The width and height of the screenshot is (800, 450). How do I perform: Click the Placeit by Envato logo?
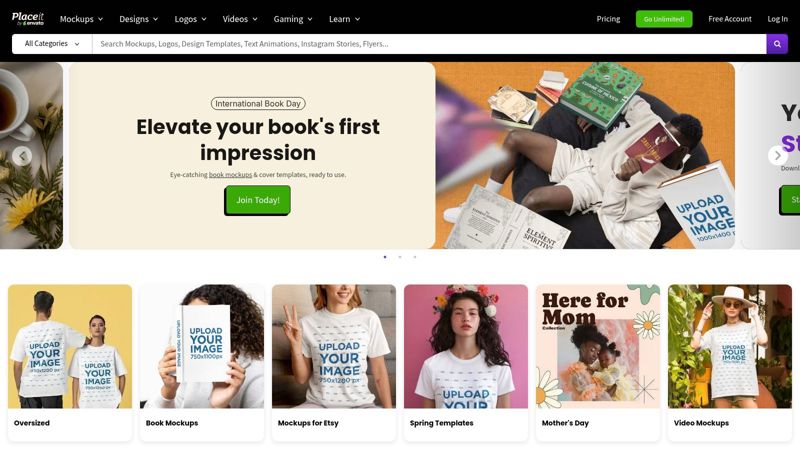tap(28, 19)
